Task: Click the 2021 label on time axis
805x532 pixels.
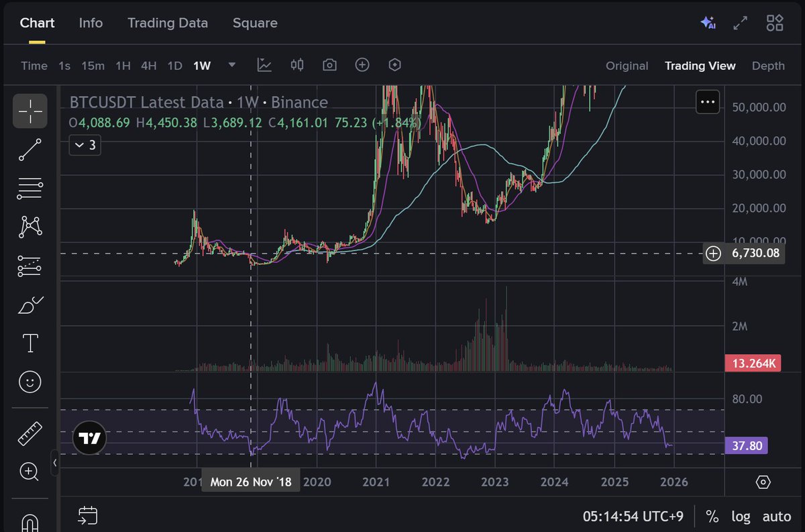Action: pyautogui.click(x=376, y=482)
